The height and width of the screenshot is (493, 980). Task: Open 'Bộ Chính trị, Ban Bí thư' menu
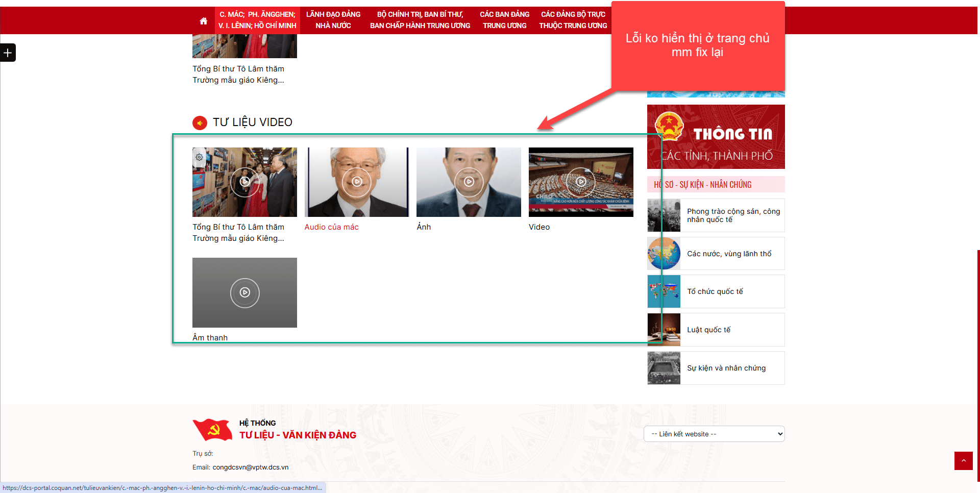click(x=420, y=20)
